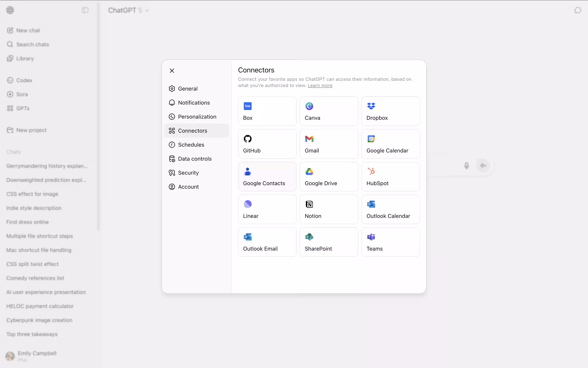Image resolution: width=588 pixels, height=368 pixels.
Task: Open chat 'Mac shortcut file handling'
Action: 39,250
